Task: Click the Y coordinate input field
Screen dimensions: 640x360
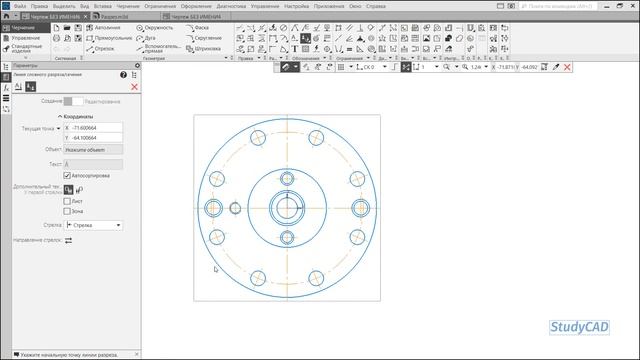Action: point(93,138)
